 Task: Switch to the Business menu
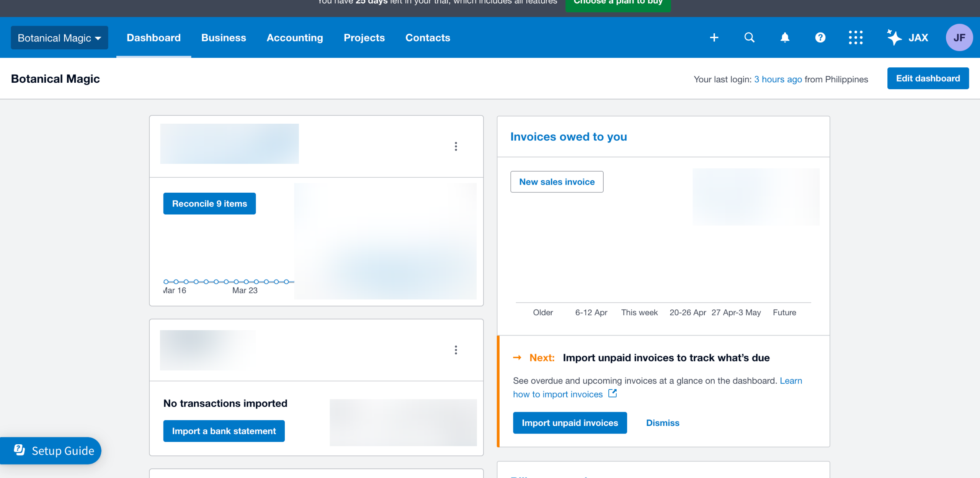224,38
